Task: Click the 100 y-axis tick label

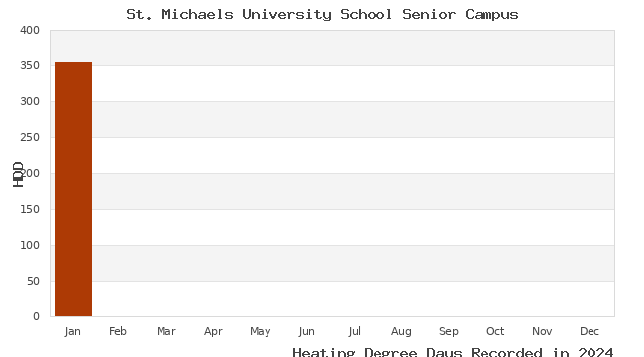Action: pyautogui.click(x=30, y=245)
